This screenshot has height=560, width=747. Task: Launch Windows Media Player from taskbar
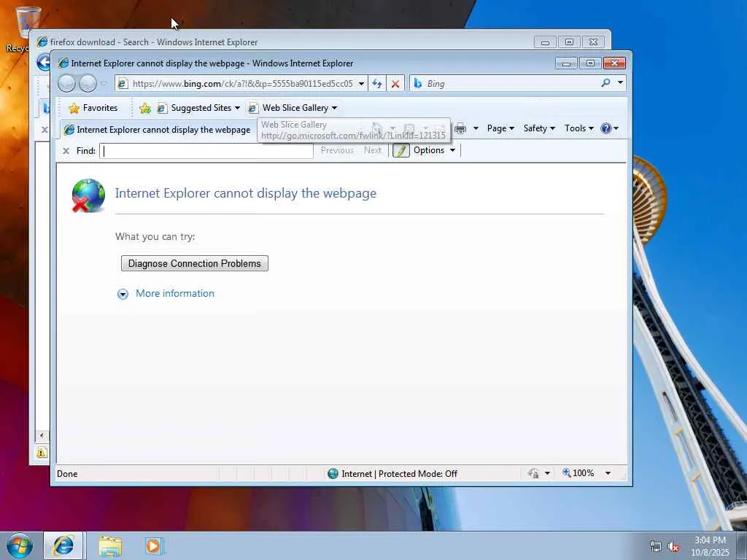pos(154,545)
